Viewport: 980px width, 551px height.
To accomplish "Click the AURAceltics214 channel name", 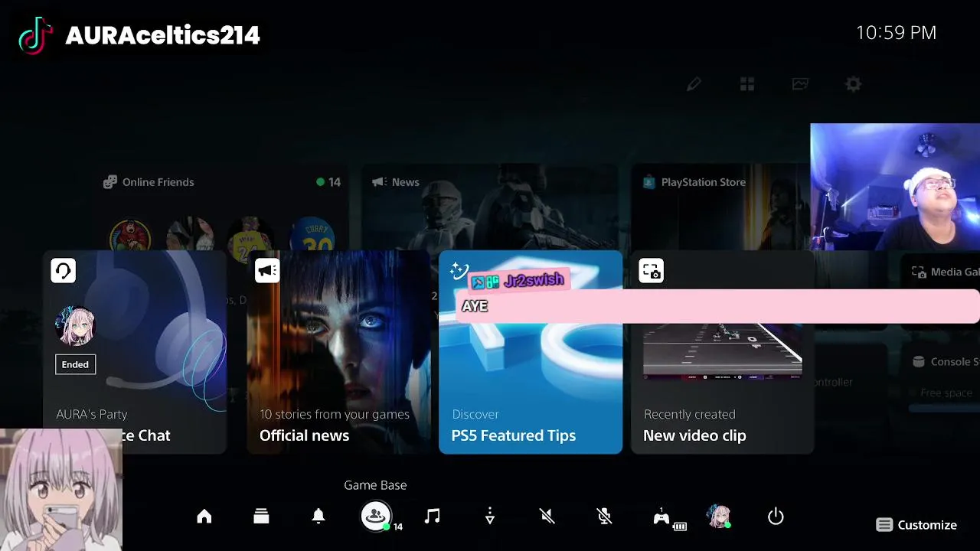I will [162, 35].
